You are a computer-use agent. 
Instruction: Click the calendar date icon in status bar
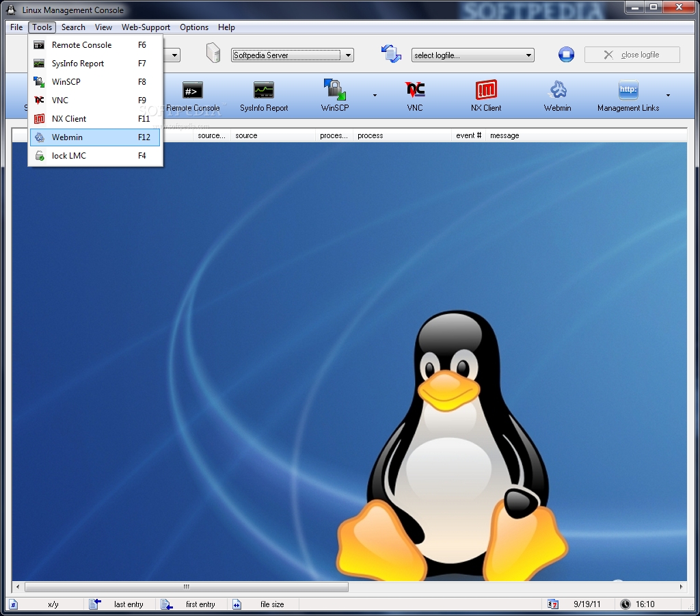(552, 604)
